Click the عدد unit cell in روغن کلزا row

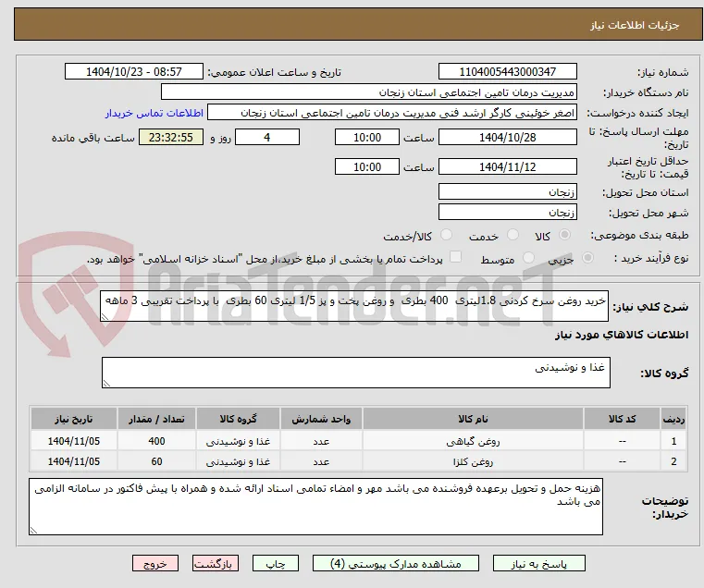(x=321, y=461)
